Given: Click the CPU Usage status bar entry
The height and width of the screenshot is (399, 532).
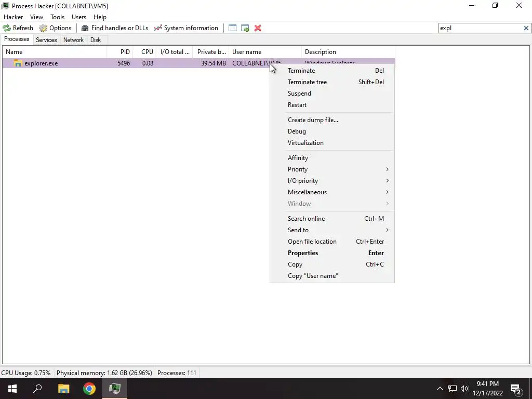Looking at the screenshot, I should coord(26,373).
